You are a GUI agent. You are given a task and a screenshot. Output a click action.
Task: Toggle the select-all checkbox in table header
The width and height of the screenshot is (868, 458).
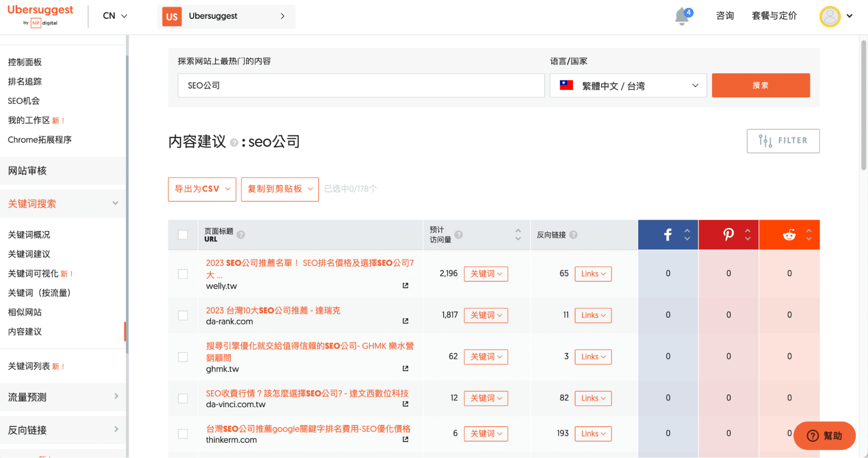[x=183, y=235]
